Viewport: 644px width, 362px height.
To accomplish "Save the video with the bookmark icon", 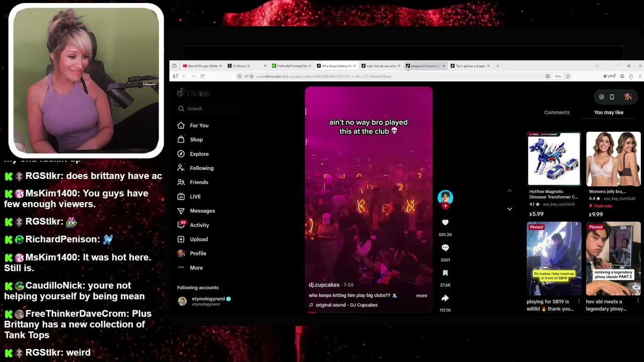I will pos(445,273).
